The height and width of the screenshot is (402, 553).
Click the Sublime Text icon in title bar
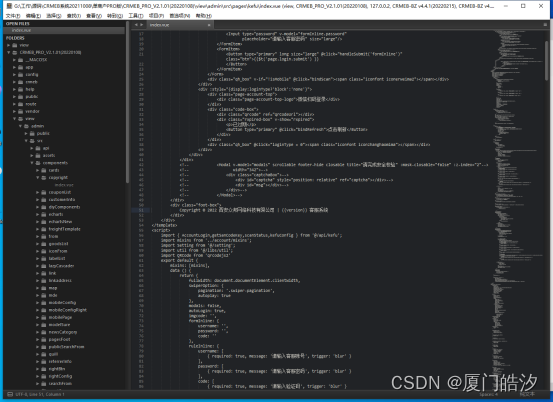click(x=9, y=6)
